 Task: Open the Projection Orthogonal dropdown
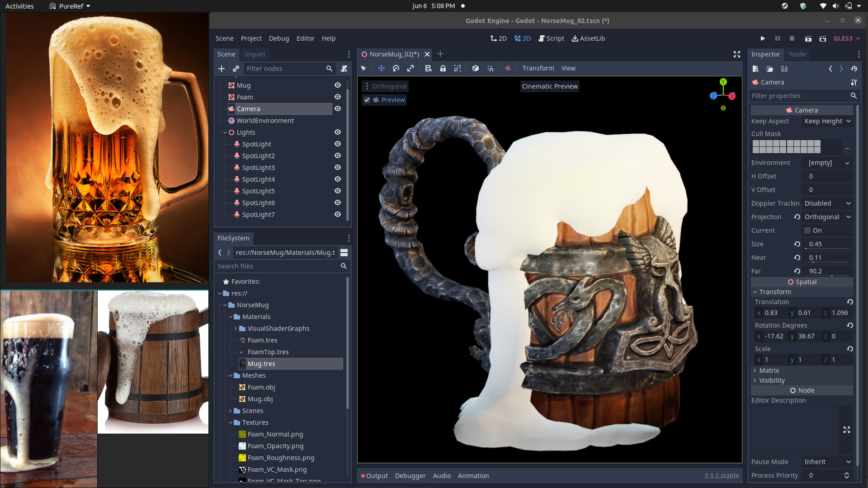pos(827,217)
